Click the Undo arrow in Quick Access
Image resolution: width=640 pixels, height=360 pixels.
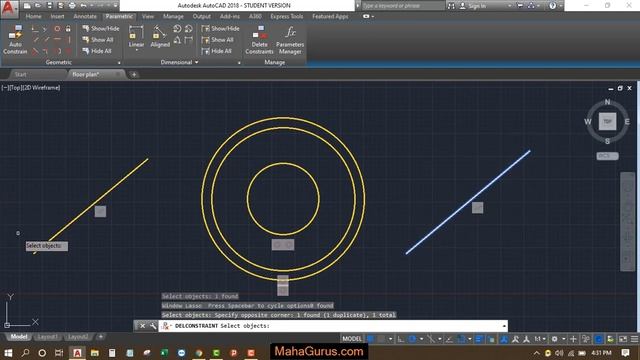point(83,6)
